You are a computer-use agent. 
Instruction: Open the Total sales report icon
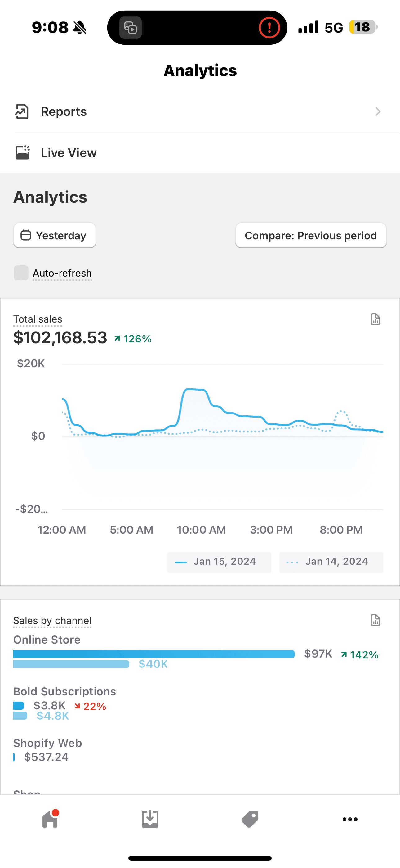(376, 319)
